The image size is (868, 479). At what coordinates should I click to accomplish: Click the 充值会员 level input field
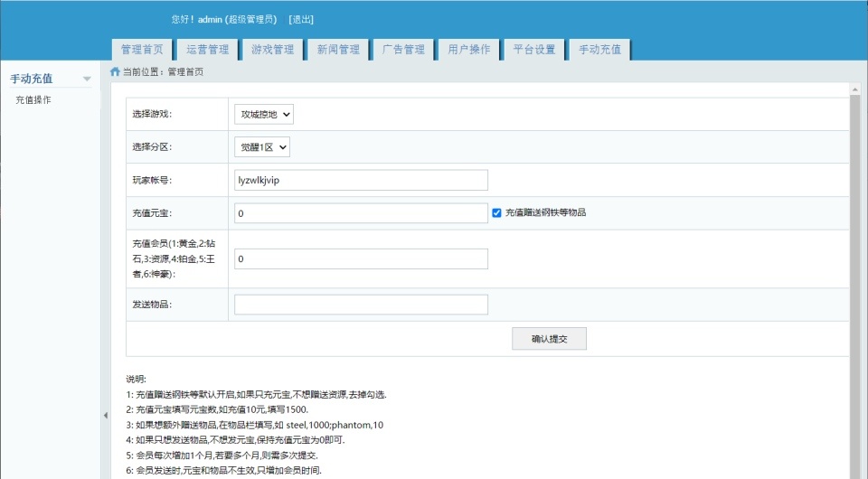pos(361,258)
